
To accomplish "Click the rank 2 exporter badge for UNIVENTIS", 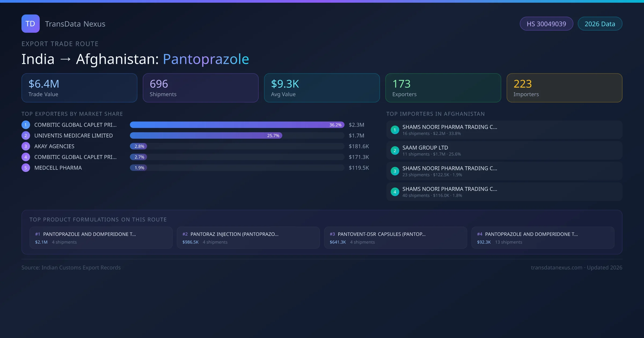I will (x=25, y=135).
